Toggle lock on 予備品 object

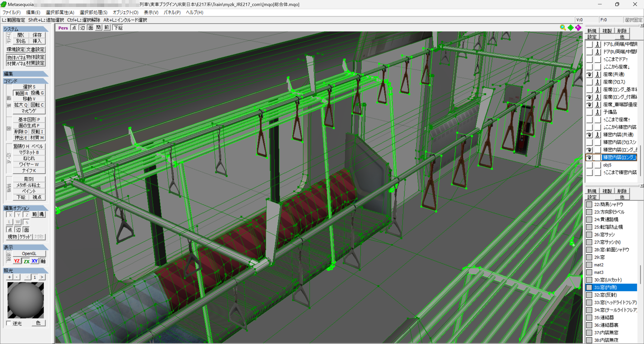pos(597,112)
